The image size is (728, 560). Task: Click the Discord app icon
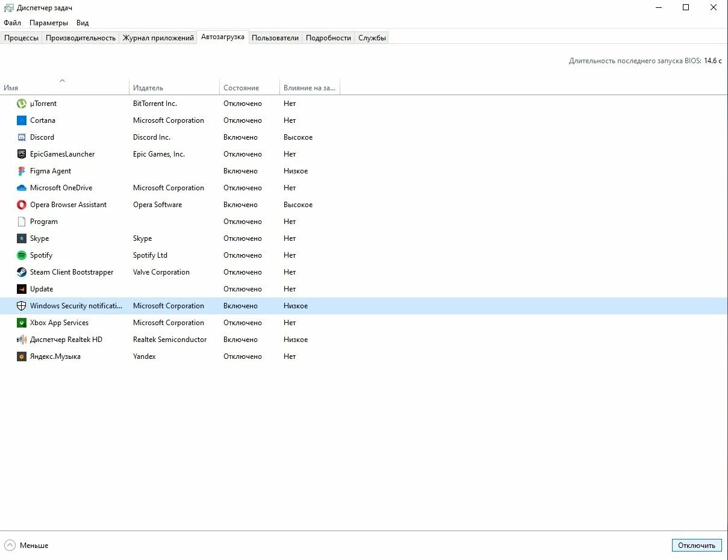(x=22, y=137)
